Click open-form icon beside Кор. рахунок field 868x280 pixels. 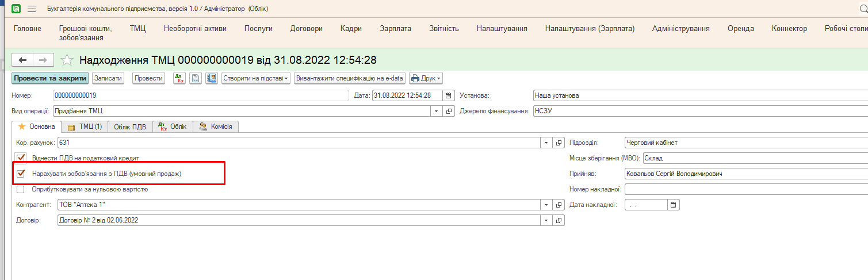(x=559, y=143)
